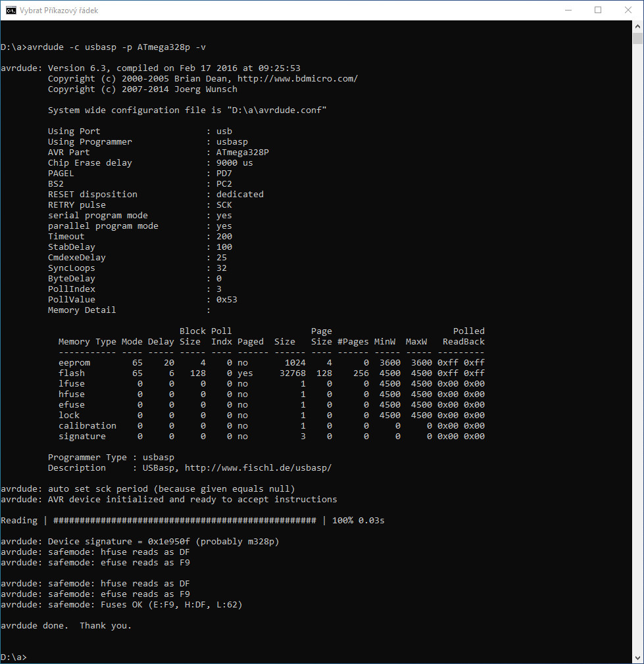The image size is (644, 664).
Task: Click the scrollbar up arrow
Action: tap(637, 27)
